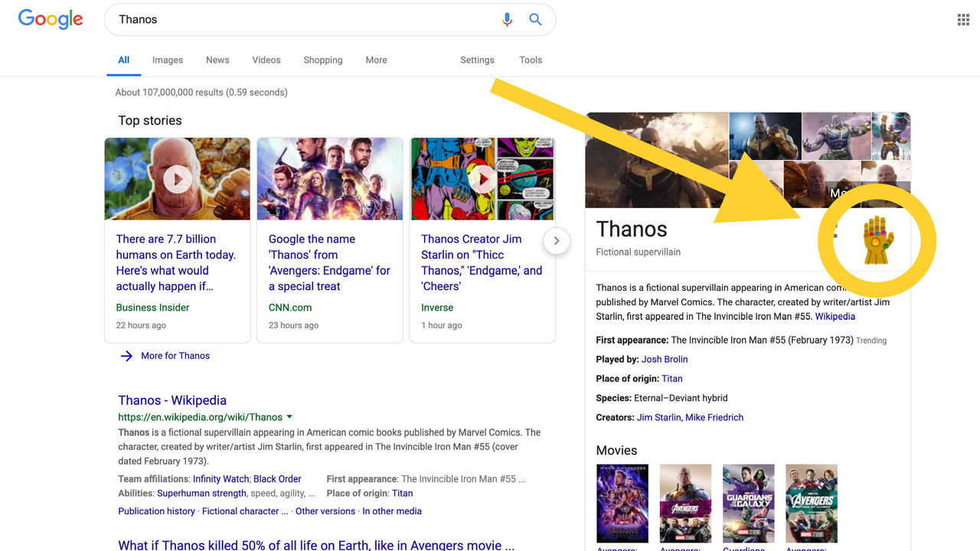This screenshot has width=980, height=551.
Task: Play the Business Insider story video
Action: pos(177,179)
